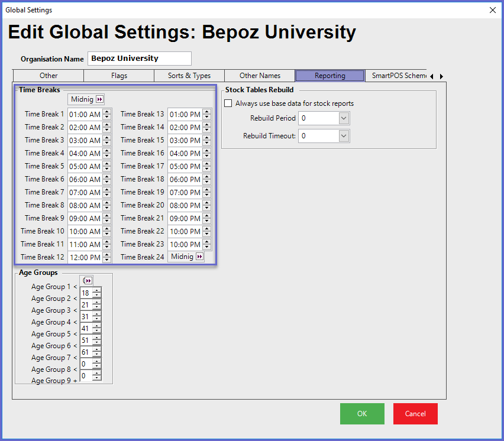
Task: Enable Always use base data for stock reports
Action: pyautogui.click(x=228, y=103)
